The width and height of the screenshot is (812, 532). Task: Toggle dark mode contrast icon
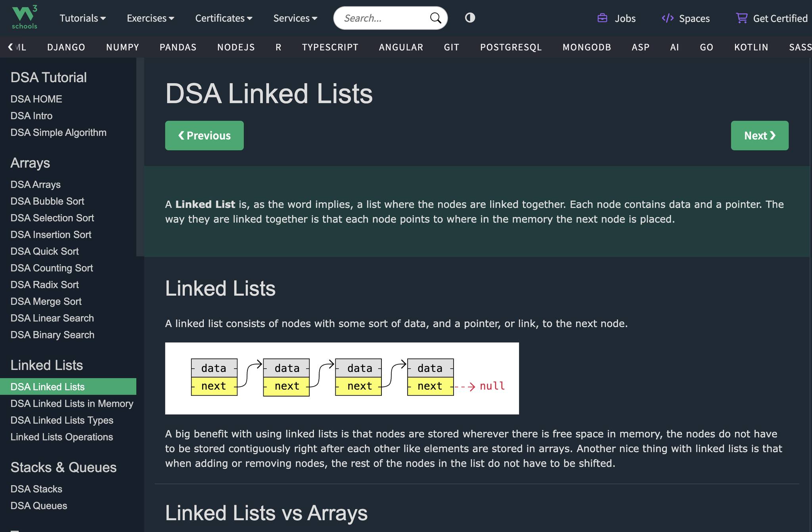(470, 18)
